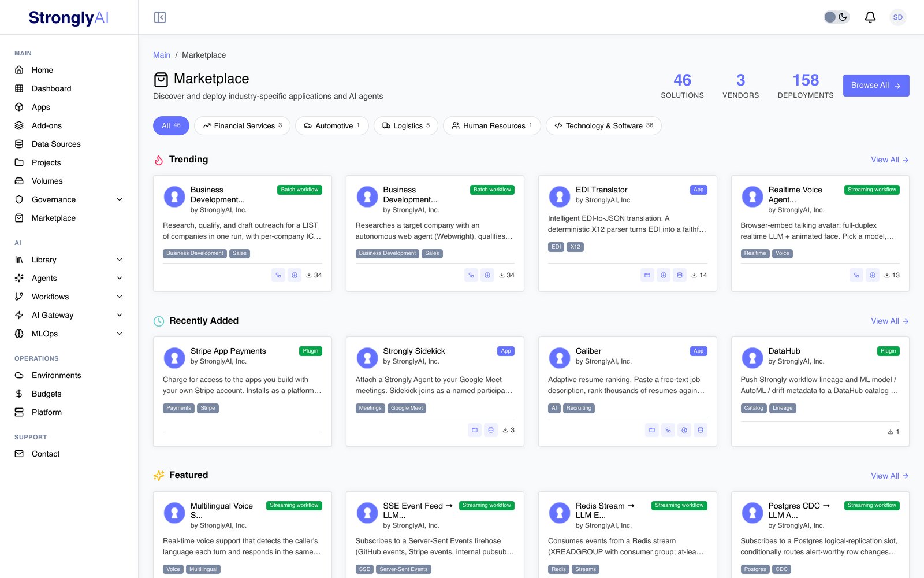Click Main breadcrumb link
Screen dimensions: 924x578
(162, 55)
